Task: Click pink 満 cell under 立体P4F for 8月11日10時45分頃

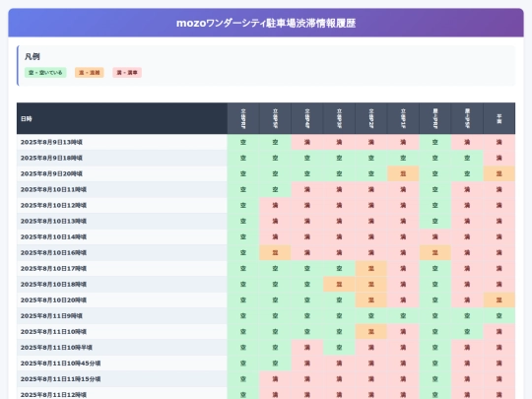Action: 307,364
